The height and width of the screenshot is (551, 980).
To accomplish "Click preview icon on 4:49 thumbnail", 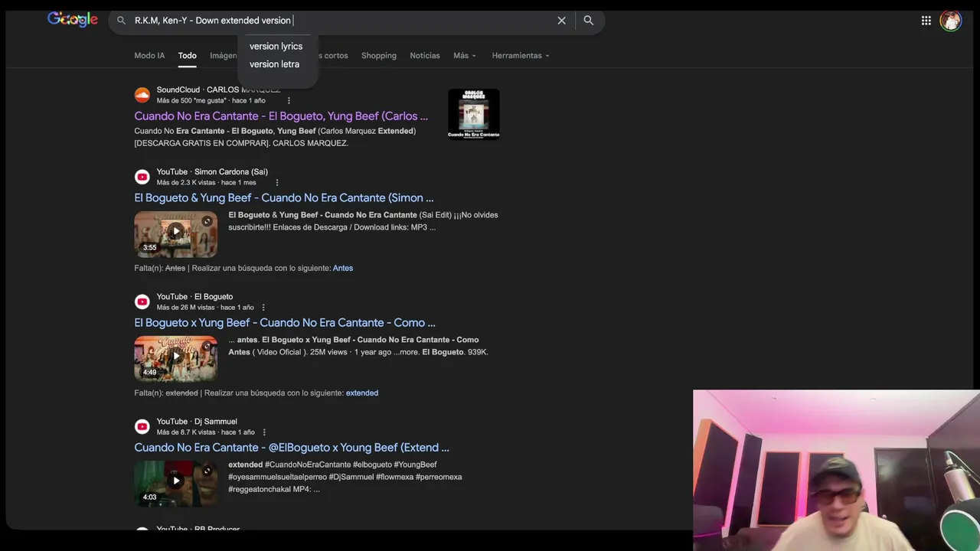I will click(207, 346).
